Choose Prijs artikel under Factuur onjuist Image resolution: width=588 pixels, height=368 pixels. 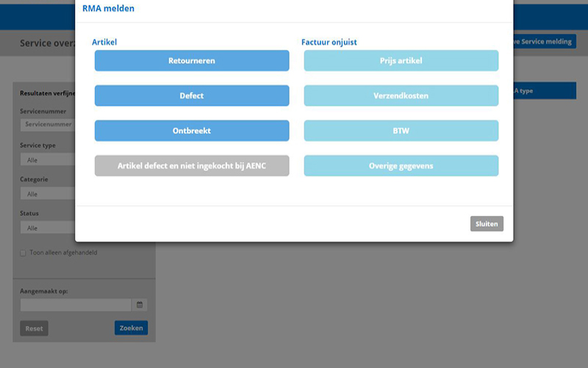click(x=401, y=61)
